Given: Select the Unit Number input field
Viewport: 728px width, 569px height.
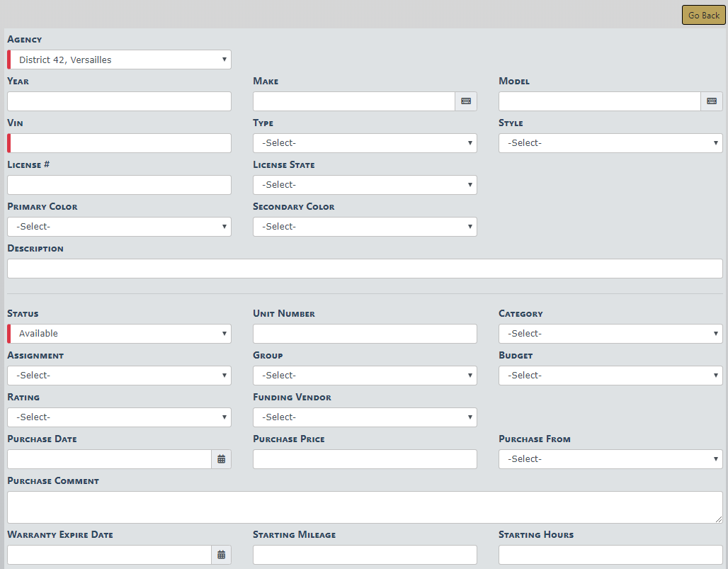Looking at the screenshot, I should click(x=365, y=334).
